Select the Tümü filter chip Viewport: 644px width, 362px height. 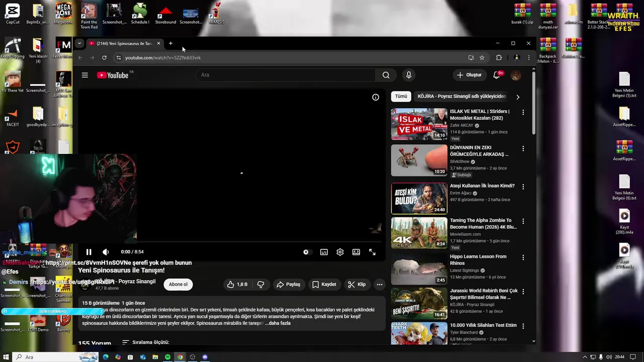pyautogui.click(x=401, y=96)
